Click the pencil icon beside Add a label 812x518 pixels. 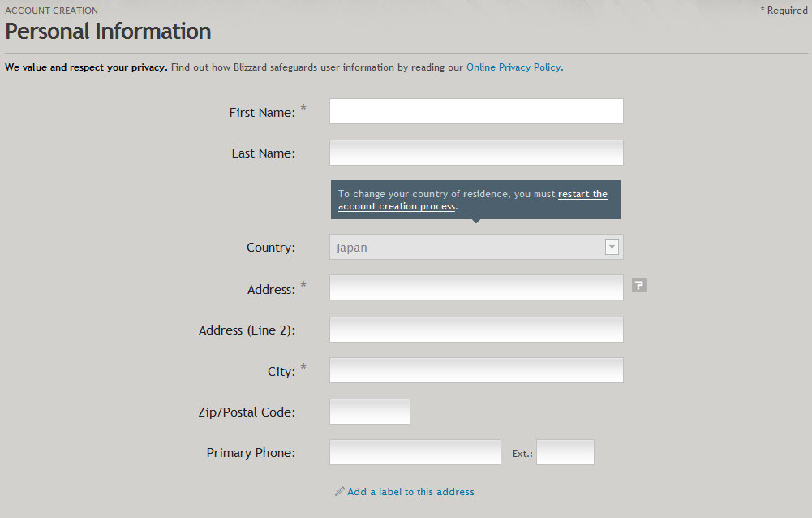pyautogui.click(x=339, y=491)
